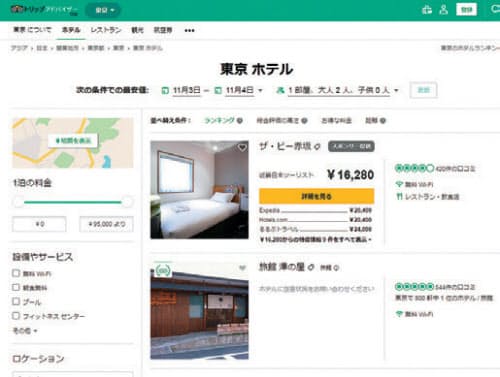This screenshot has width=500, height=377.
Task: Click the restaurant fork icon for ザ・ビー赤坂
Action: (399, 196)
